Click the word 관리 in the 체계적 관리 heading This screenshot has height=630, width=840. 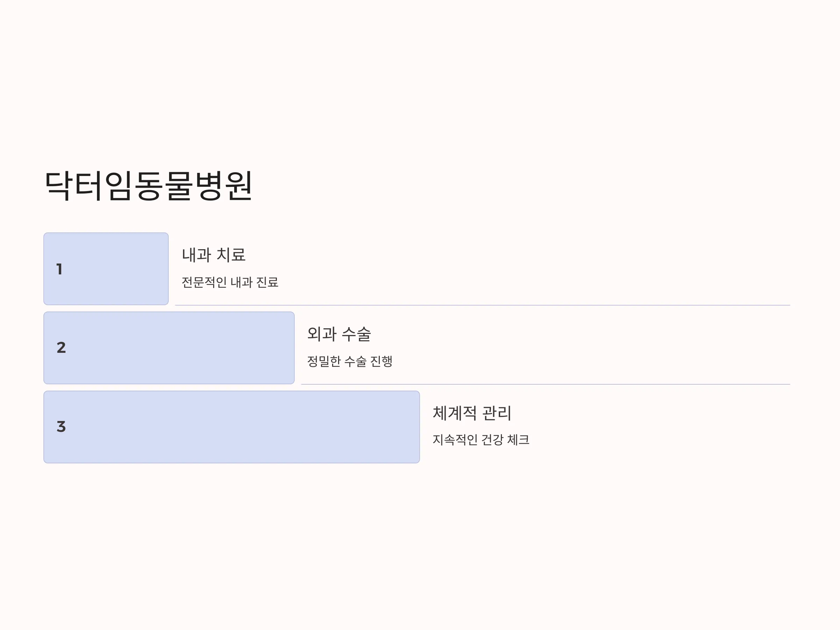click(x=497, y=413)
